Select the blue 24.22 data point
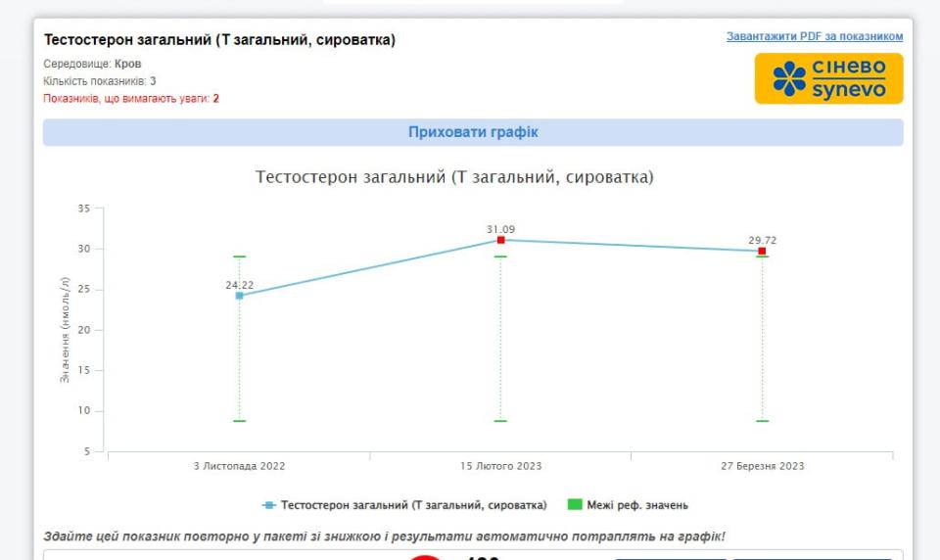940x560 pixels. 239,296
